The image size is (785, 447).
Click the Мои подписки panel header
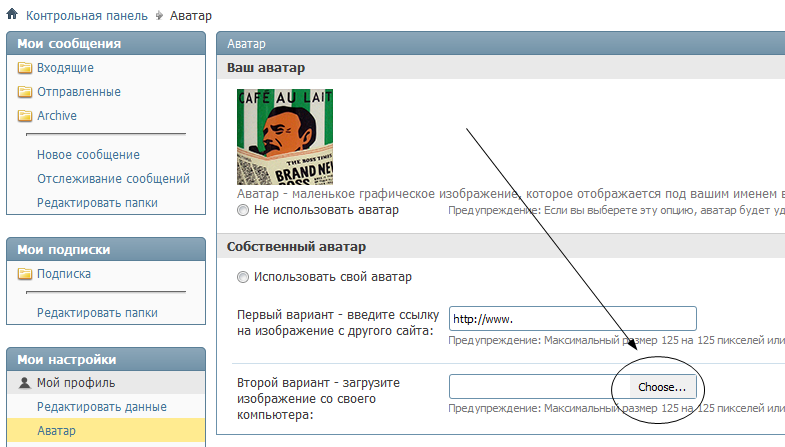pyautogui.click(x=106, y=249)
